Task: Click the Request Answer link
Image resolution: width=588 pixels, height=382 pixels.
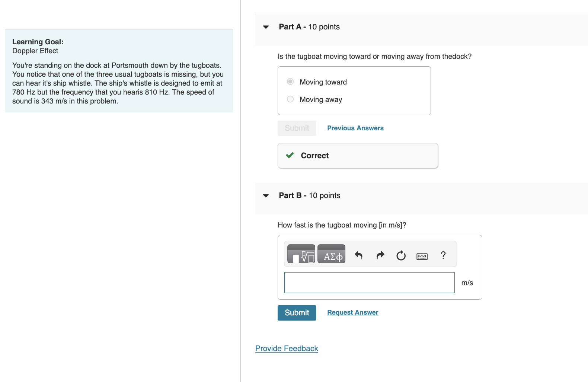Action: 352,312
